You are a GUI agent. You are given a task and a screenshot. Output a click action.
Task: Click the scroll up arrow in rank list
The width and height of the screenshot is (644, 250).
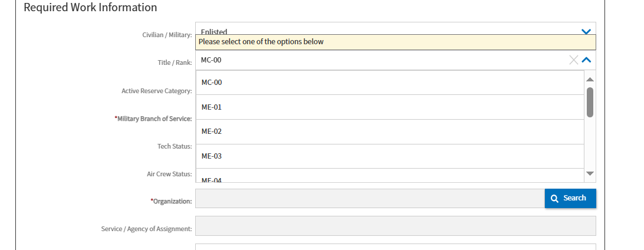pyautogui.click(x=590, y=79)
